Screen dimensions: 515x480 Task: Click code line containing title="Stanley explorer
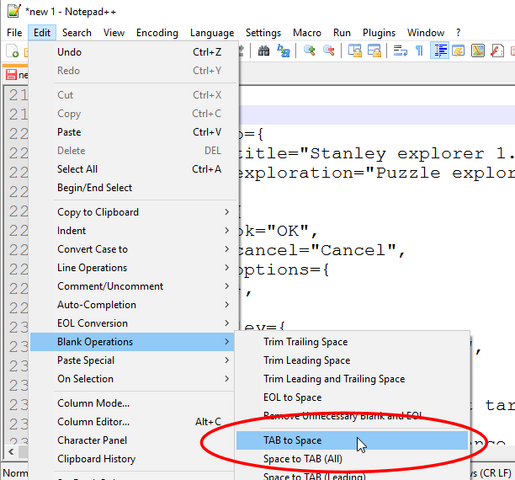coord(377,154)
